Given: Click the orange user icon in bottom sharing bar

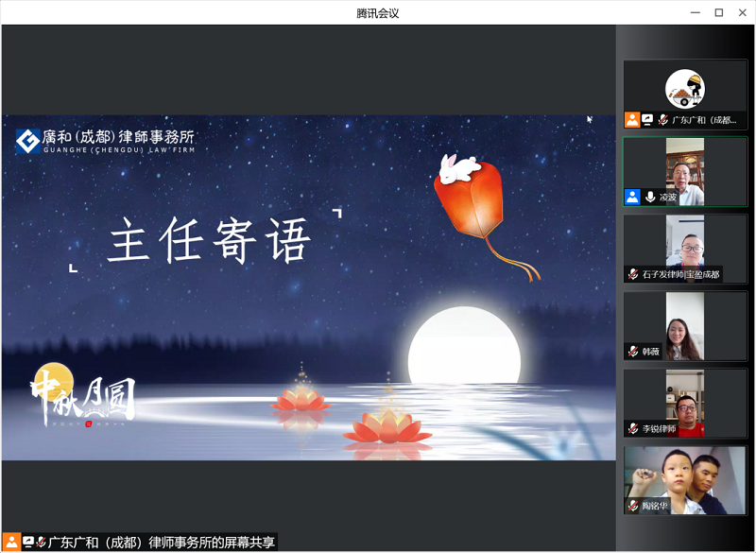Looking at the screenshot, I should [x=11, y=543].
